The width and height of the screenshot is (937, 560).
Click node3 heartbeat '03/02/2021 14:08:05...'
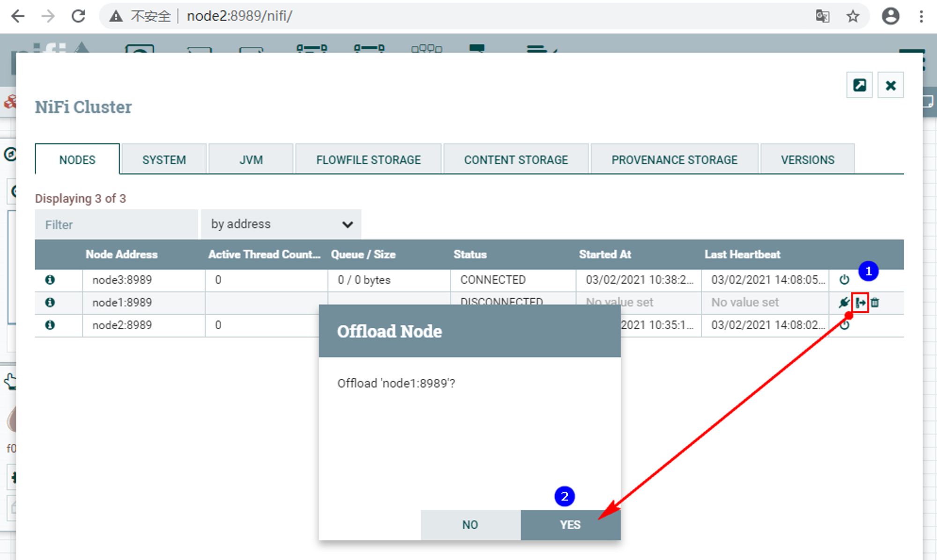pyautogui.click(x=768, y=280)
